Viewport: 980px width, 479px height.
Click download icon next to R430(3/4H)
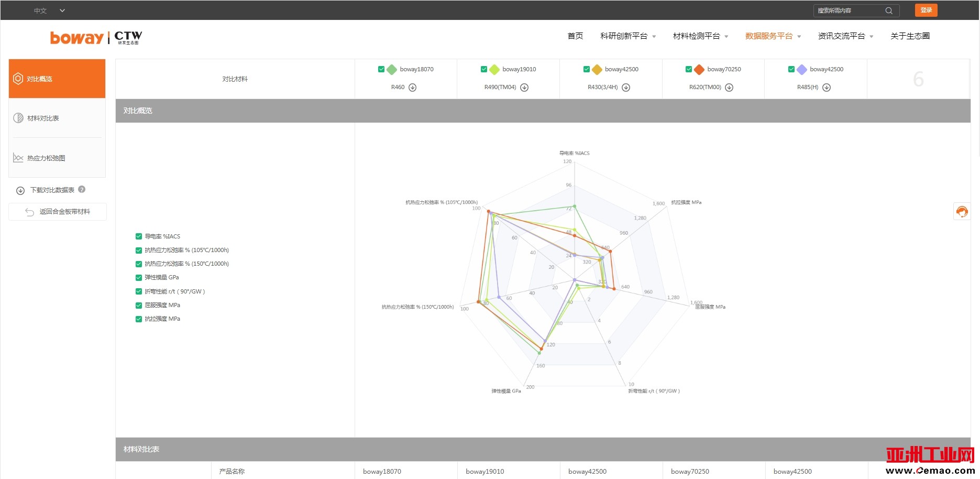626,88
